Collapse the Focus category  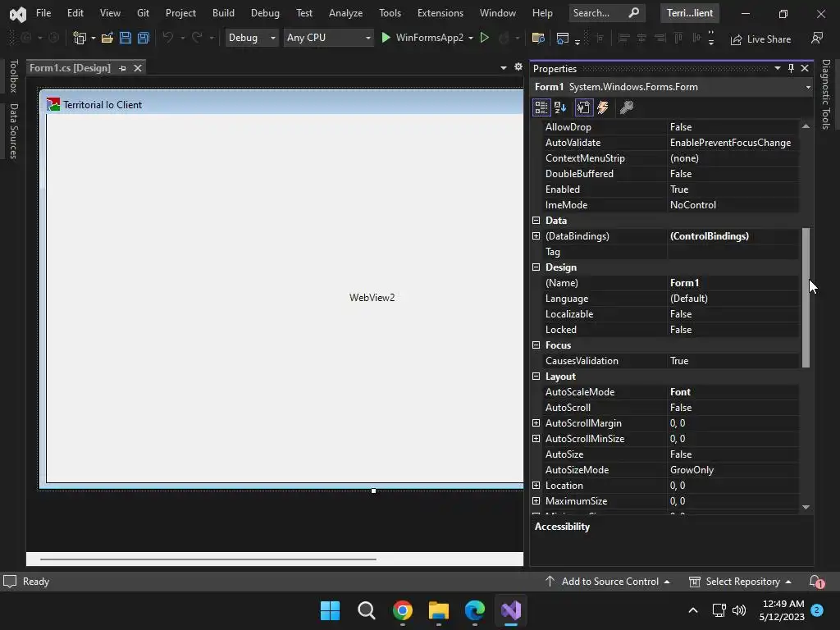pyautogui.click(x=536, y=345)
